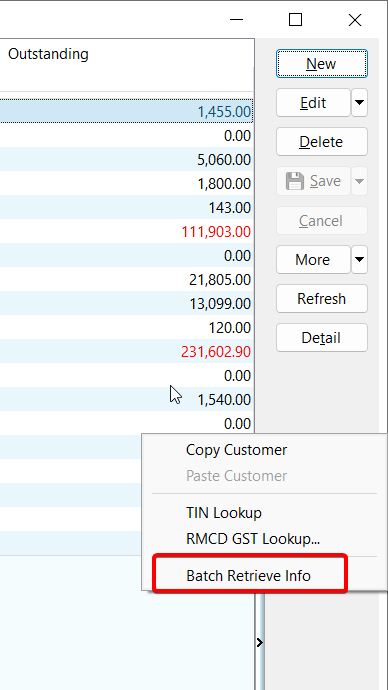Click the More button

313,259
